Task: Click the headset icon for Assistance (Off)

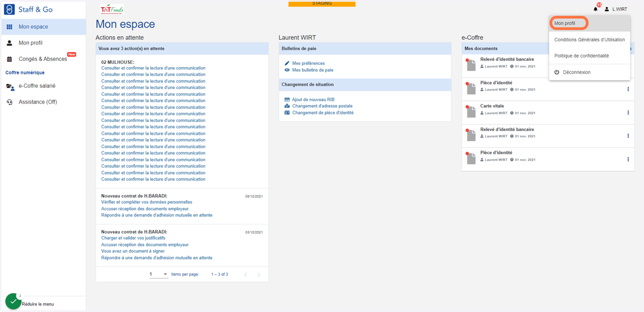Action: pyautogui.click(x=9, y=102)
